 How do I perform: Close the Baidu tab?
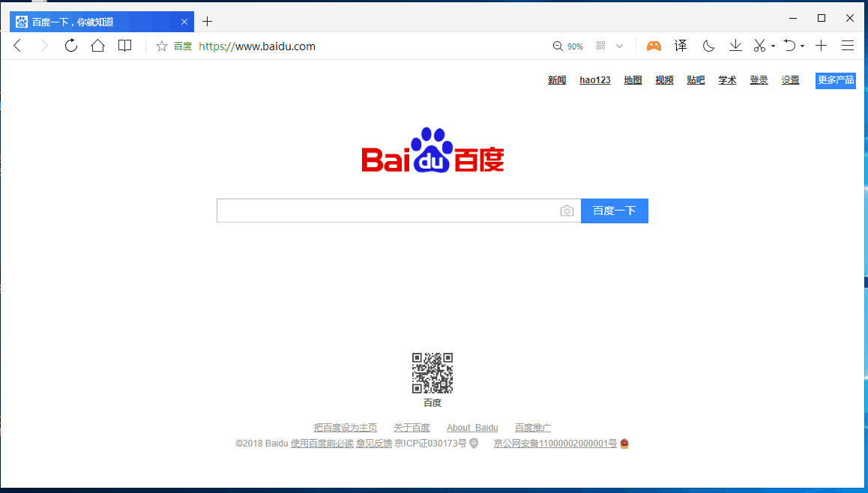pyautogui.click(x=184, y=22)
